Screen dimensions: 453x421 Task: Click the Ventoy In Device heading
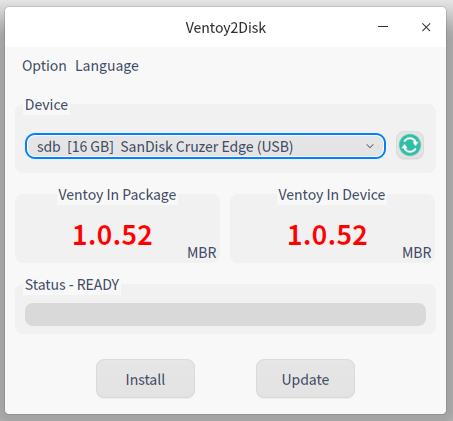click(x=332, y=195)
